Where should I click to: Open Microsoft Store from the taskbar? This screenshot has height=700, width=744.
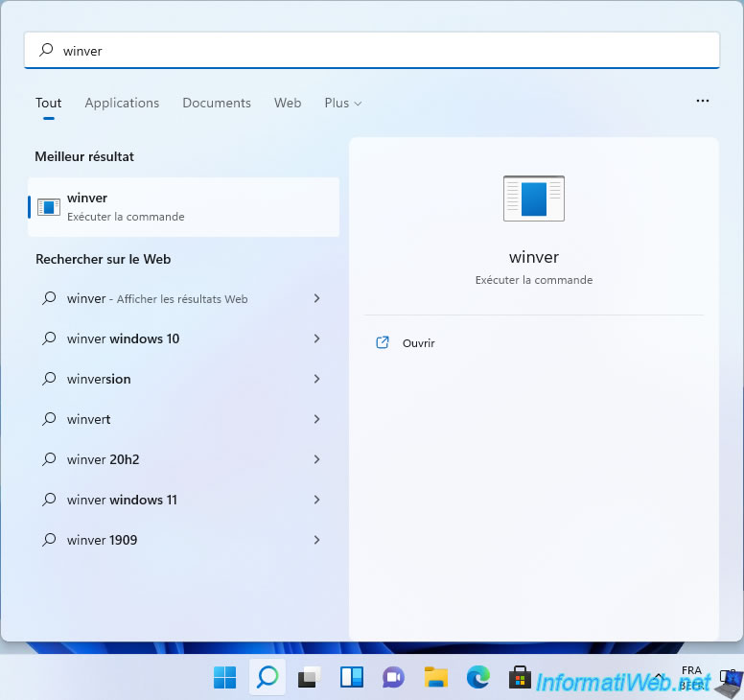pos(520,677)
